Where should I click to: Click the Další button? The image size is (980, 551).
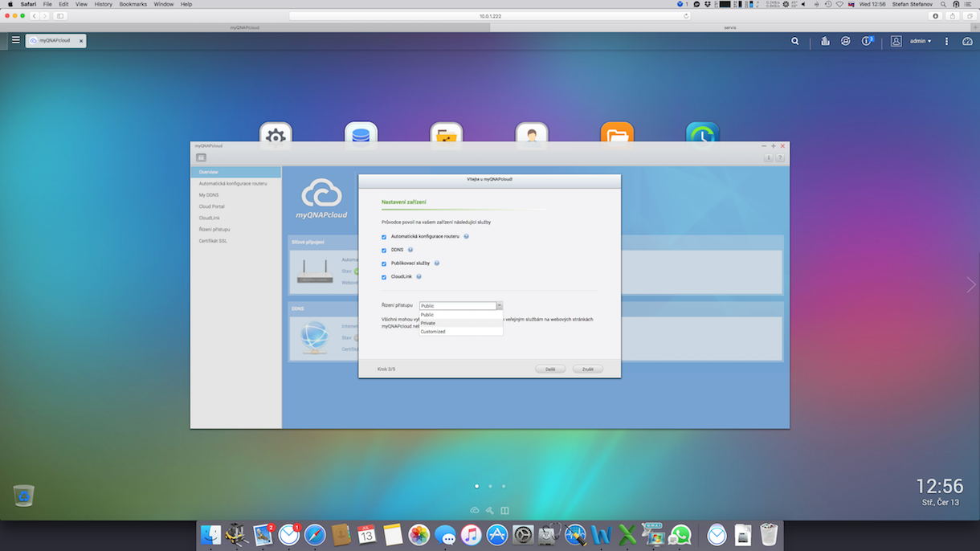click(550, 369)
